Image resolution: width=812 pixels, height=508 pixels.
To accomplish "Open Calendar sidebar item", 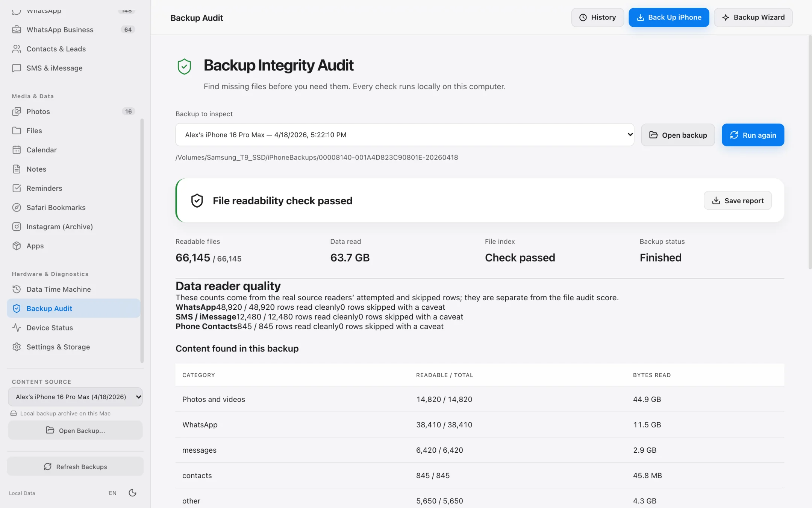I will pos(73,149).
